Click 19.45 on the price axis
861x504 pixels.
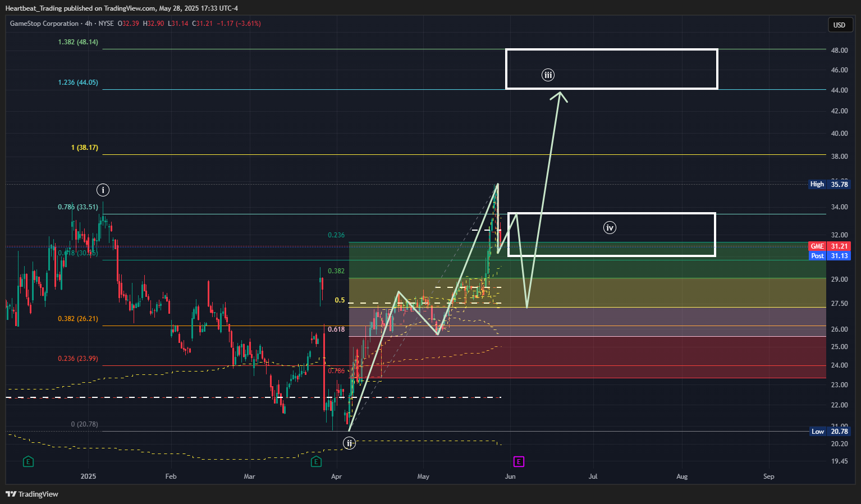point(840,461)
